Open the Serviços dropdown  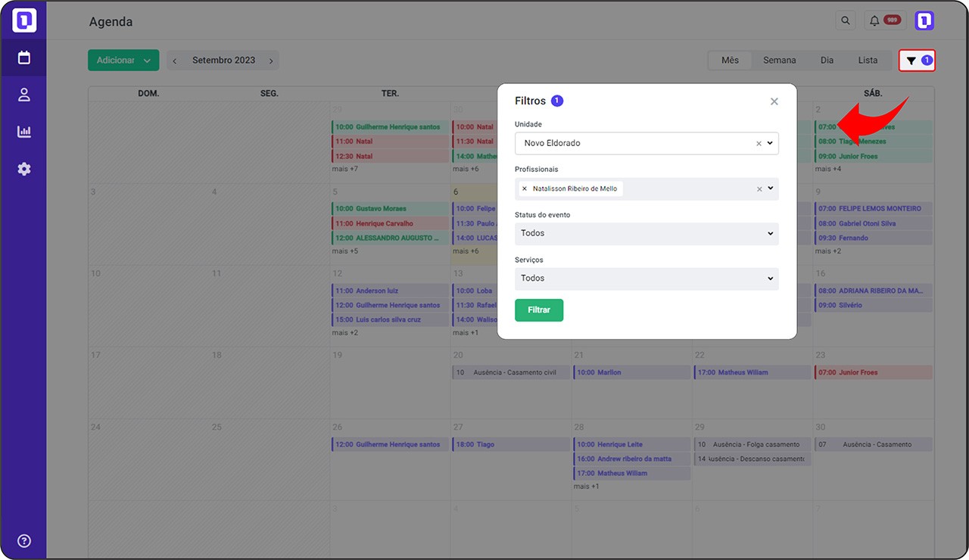(647, 278)
